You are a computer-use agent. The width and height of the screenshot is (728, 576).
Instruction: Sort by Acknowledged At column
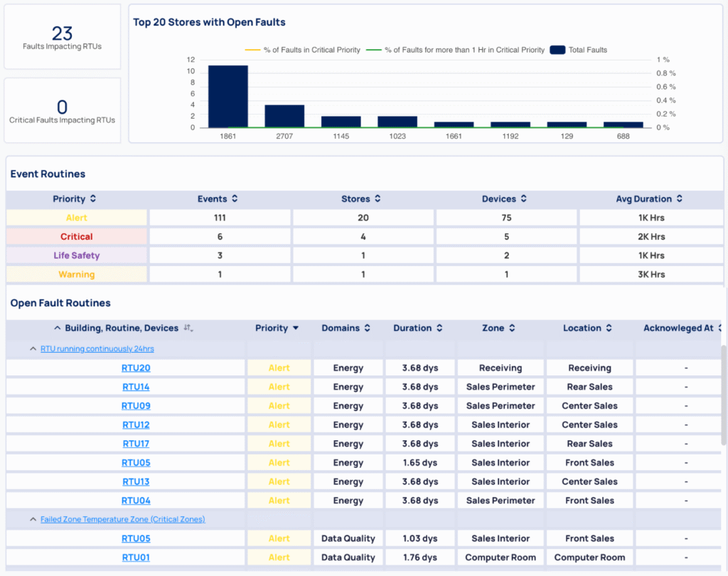click(720, 329)
